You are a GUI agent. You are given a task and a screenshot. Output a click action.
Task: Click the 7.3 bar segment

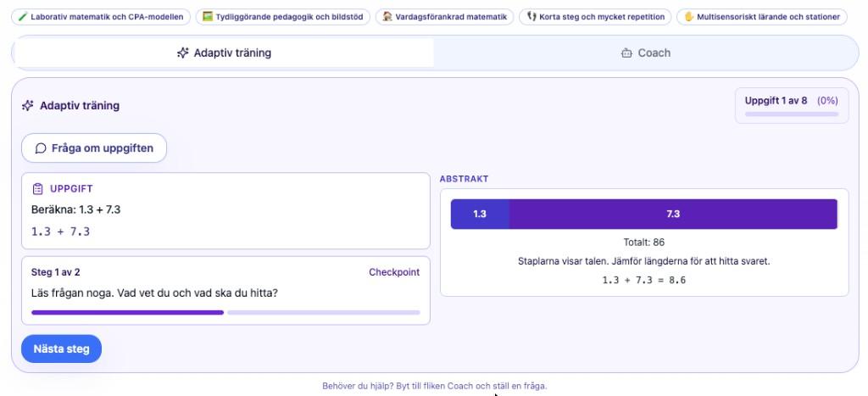coord(673,214)
